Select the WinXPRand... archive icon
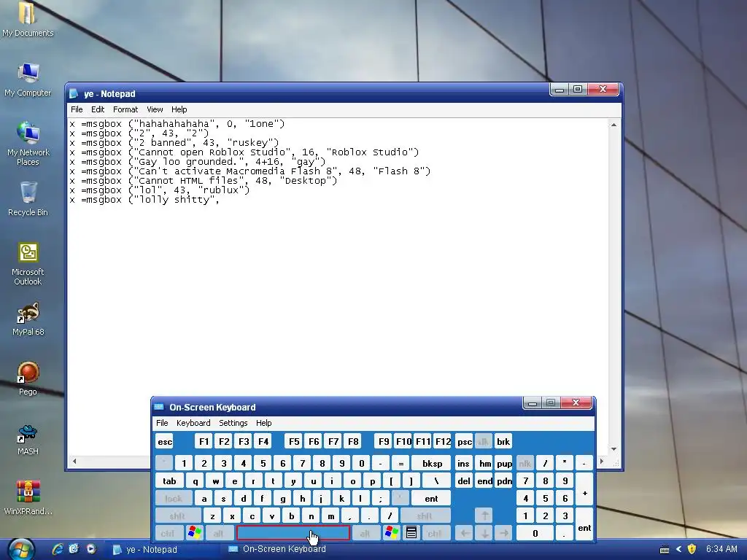The width and height of the screenshot is (747, 560). click(28, 498)
